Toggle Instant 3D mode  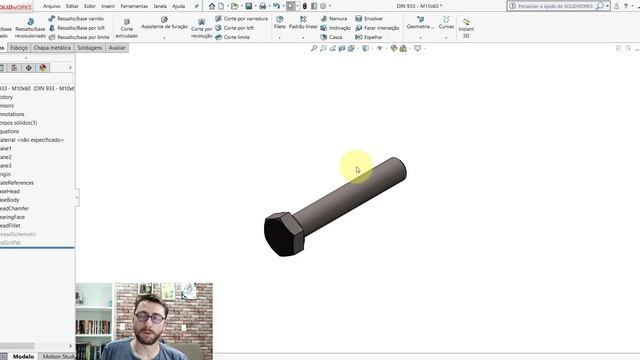point(466,28)
